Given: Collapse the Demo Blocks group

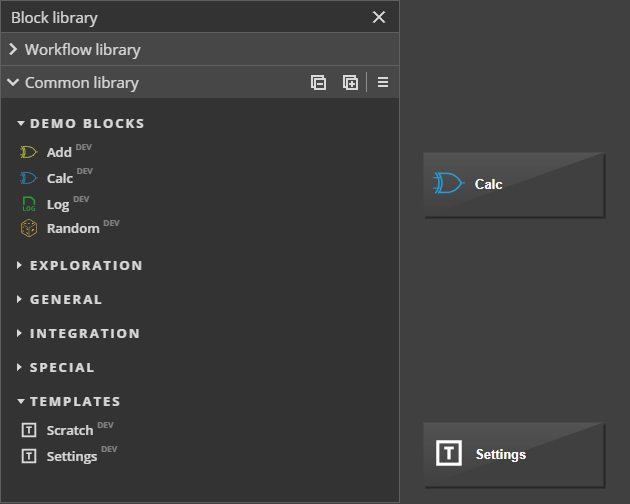Looking at the screenshot, I should [21, 124].
